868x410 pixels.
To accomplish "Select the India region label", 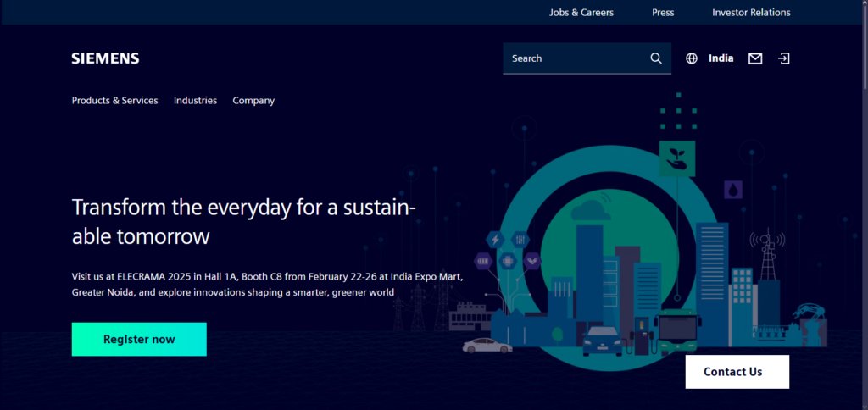I will (x=721, y=58).
